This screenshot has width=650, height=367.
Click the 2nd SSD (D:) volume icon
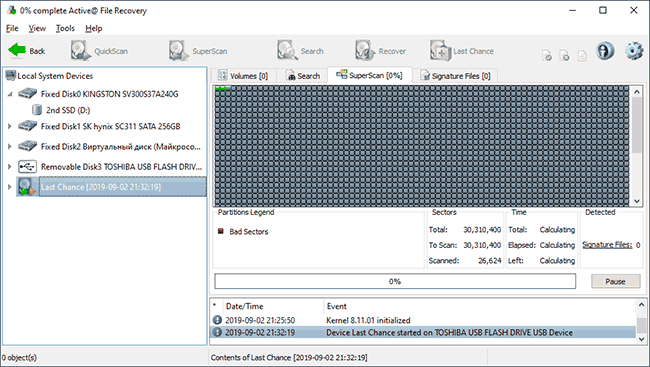click(x=37, y=110)
